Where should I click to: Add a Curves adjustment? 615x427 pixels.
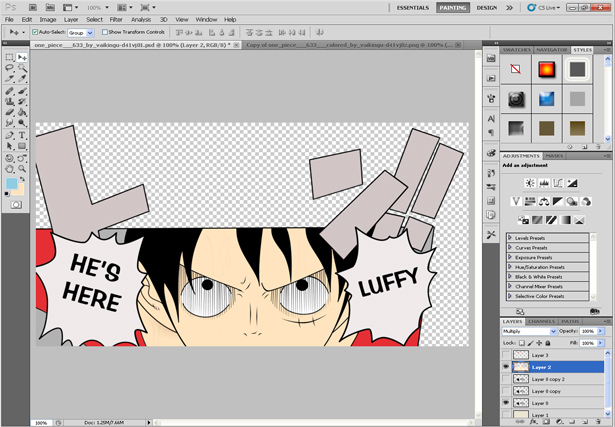(x=558, y=183)
